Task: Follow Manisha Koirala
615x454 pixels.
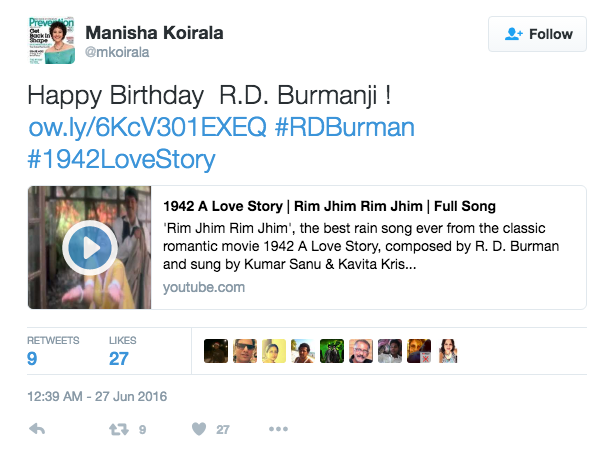Action: tap(539, 34)
